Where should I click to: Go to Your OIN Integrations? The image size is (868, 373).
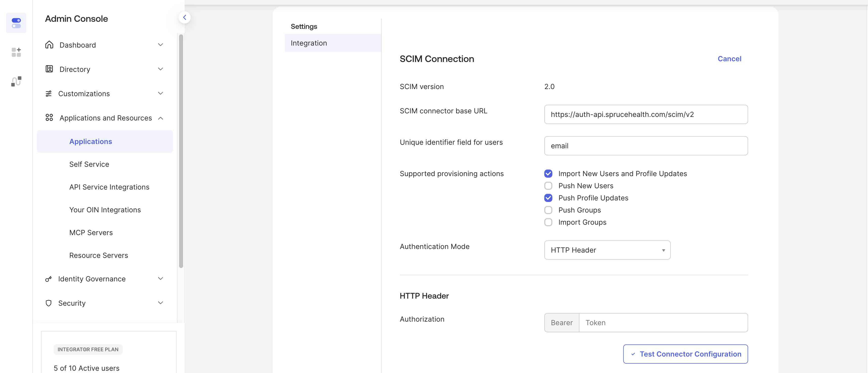click(x=105, y=210)
